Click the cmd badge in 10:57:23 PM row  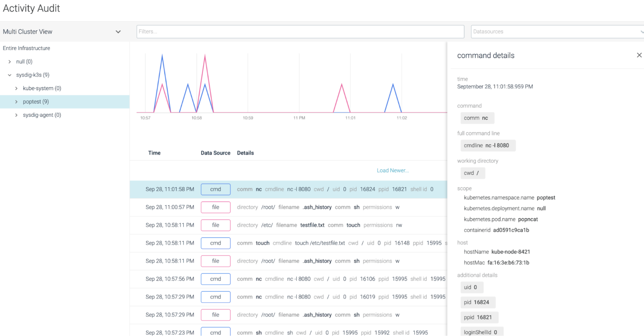(x=216, y=332)
